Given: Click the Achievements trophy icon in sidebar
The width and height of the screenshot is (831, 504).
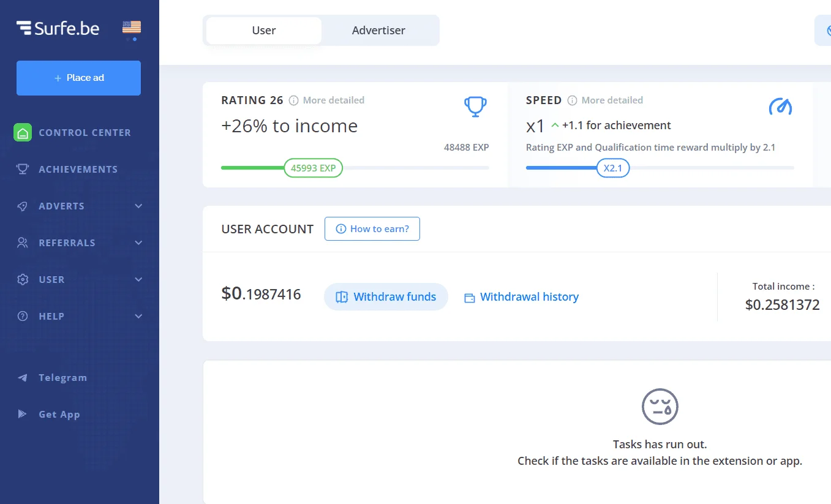Looking at the screenshot, I should (23, 169).
